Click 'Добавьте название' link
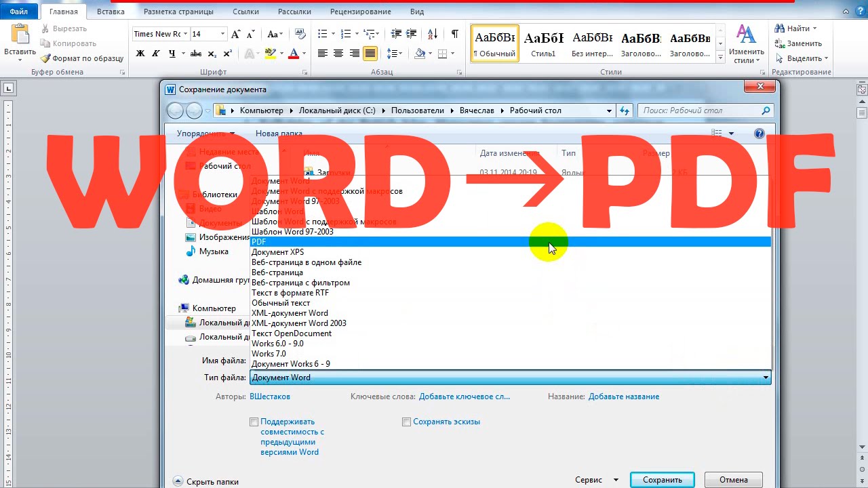 (624, 396)
